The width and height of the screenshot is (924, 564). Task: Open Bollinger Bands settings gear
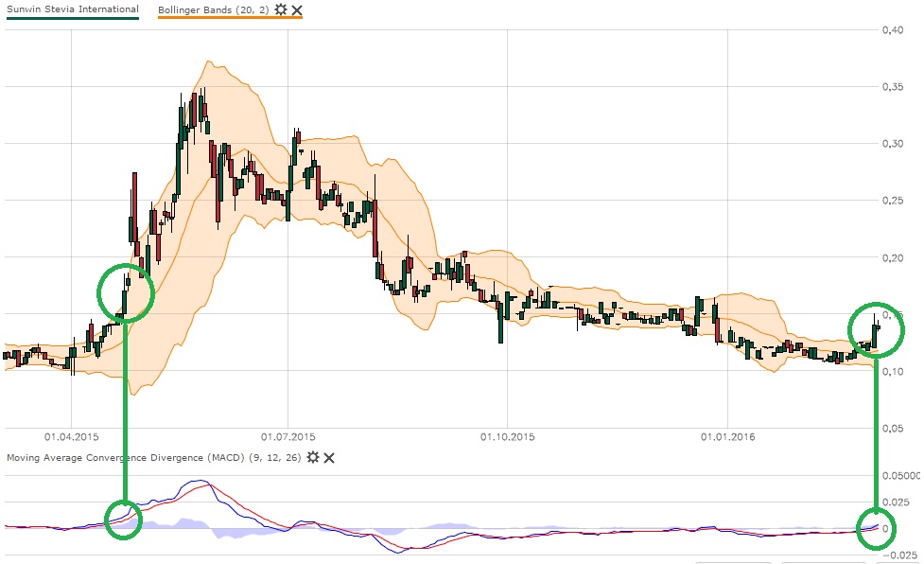click(x=281, y=9)
